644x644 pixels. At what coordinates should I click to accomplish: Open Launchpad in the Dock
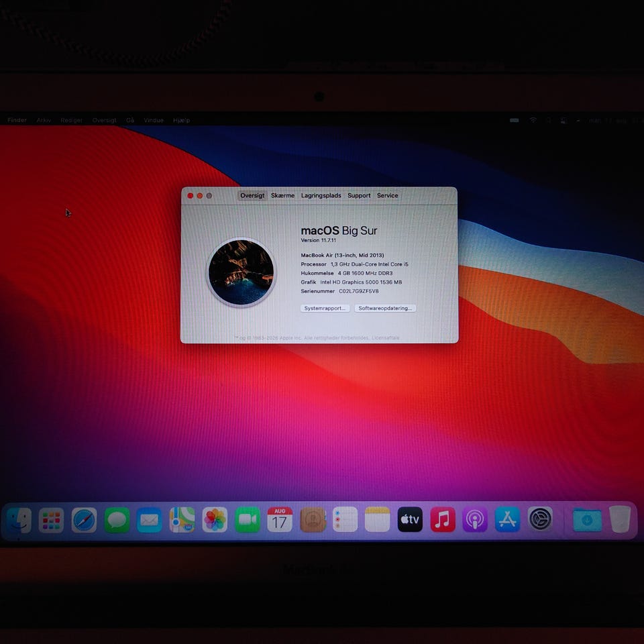pos(52,520)
